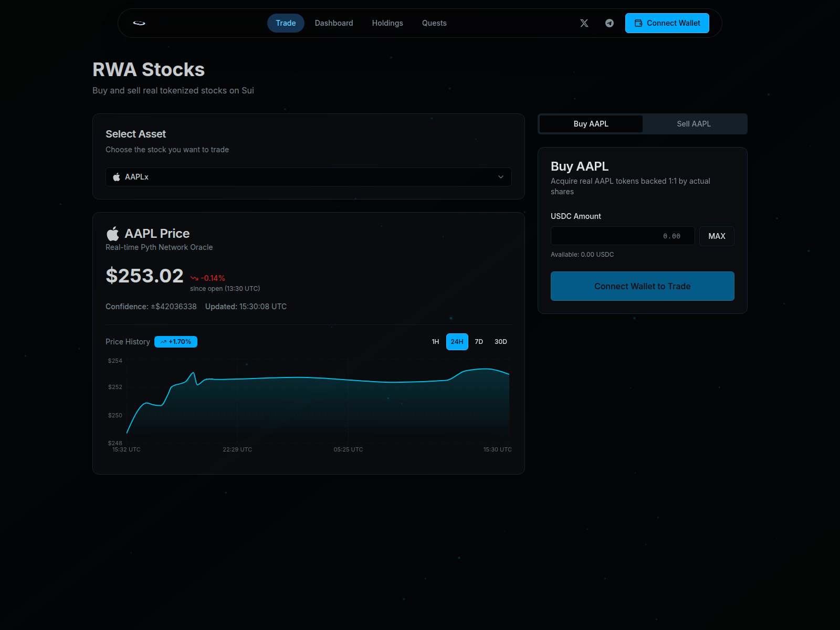Go to the Dashboard tab
This screenshot has height=630, width=840.
point(334,23)
